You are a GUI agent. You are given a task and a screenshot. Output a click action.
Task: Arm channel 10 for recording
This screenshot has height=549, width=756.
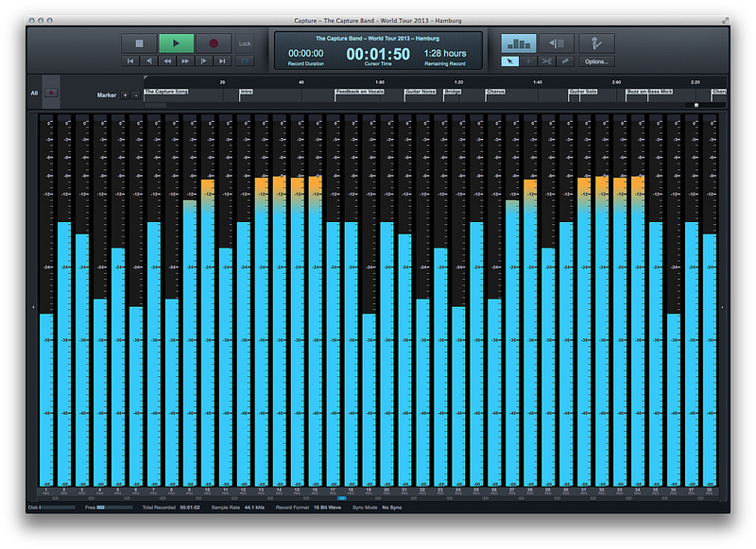(x=207, y=493)
